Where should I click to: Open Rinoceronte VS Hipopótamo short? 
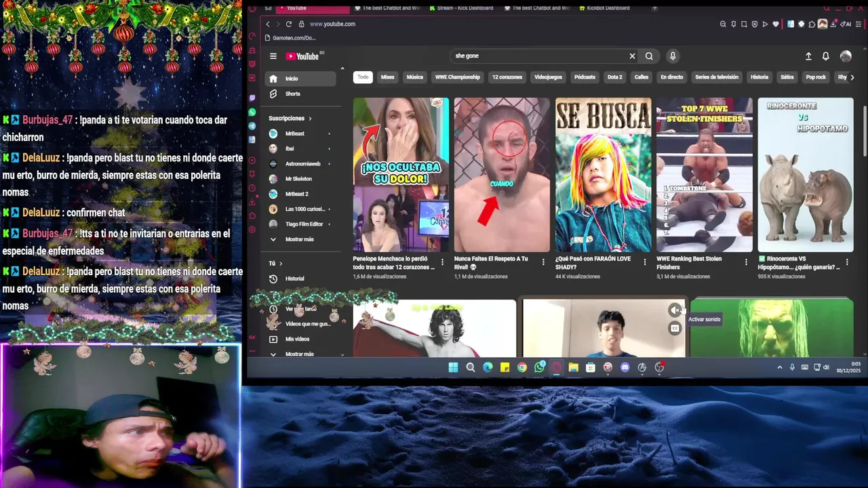point(805,175)
